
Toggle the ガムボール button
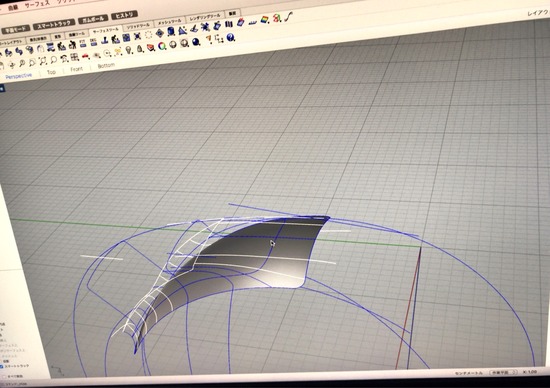[93, 19]
